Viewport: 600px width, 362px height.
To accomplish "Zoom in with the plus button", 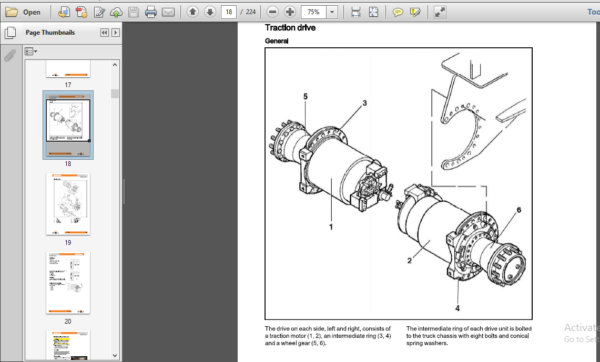I will [x=290, y=12].
